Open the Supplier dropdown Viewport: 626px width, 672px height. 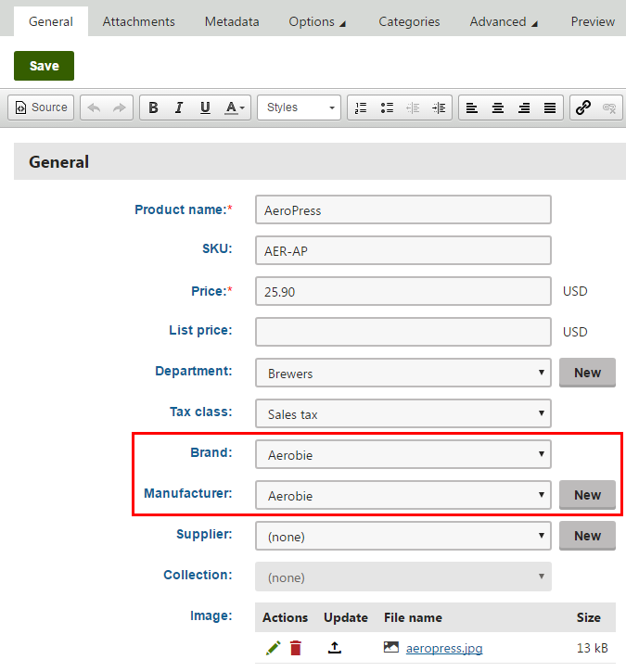(403, 536)
